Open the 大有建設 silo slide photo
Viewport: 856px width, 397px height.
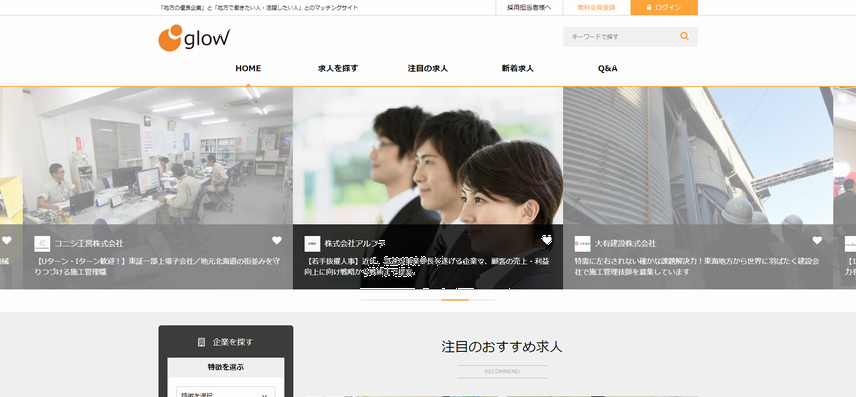[698, 156]
